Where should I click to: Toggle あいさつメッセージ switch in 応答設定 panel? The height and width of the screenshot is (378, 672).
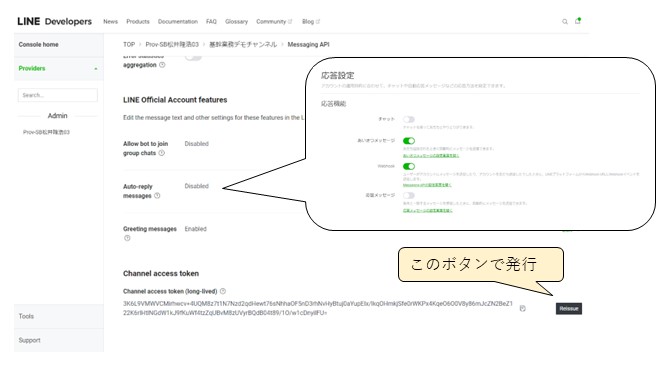pos(409,141)
